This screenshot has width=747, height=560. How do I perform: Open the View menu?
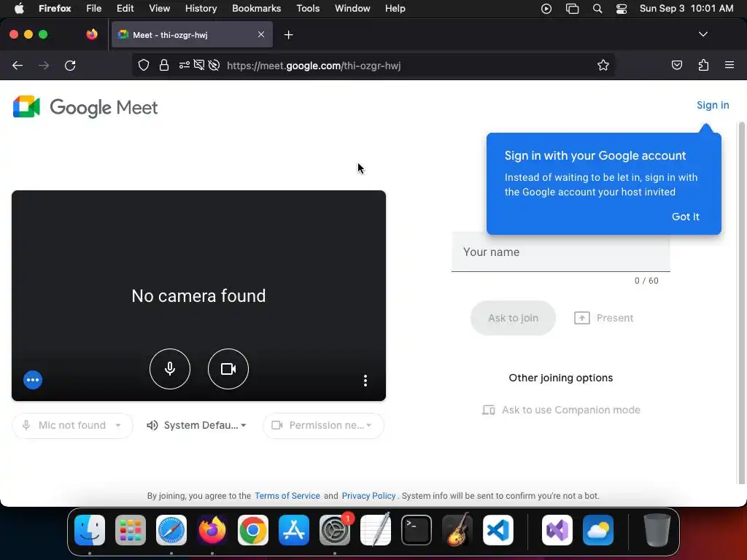pyautogui.click(x=159, y=9)
